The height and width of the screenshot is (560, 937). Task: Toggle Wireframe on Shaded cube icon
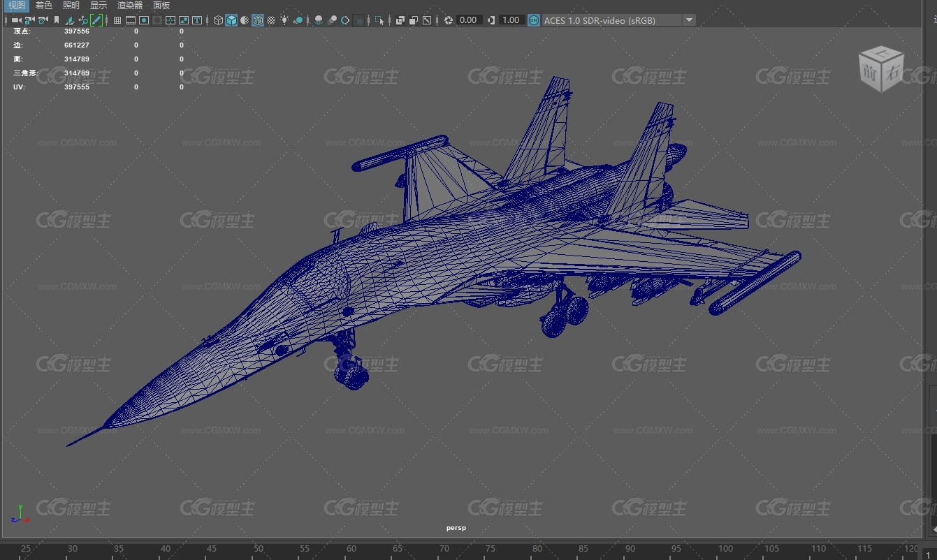258,20
